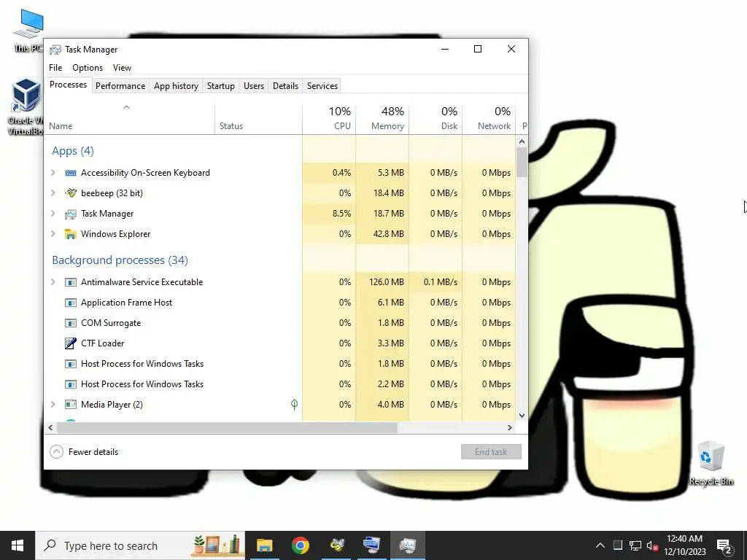The image size is (747, 560).
Task: Click the horizontal scrollbar thumb
Action: (227, 427)
